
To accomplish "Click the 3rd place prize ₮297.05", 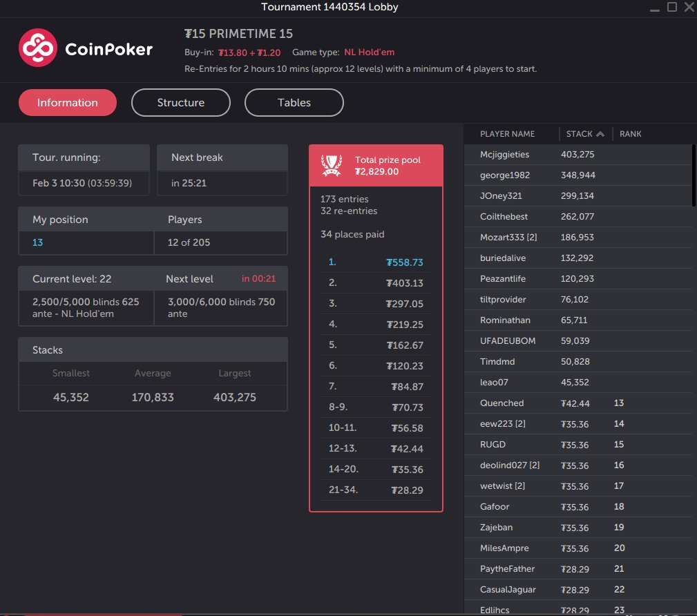I will [405, 304].
